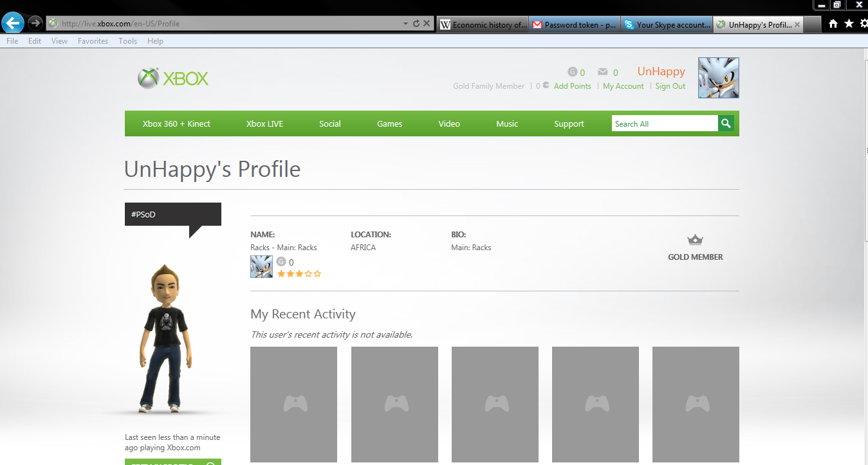
Task: Open the Edit menu
Action: pos(35,41)
